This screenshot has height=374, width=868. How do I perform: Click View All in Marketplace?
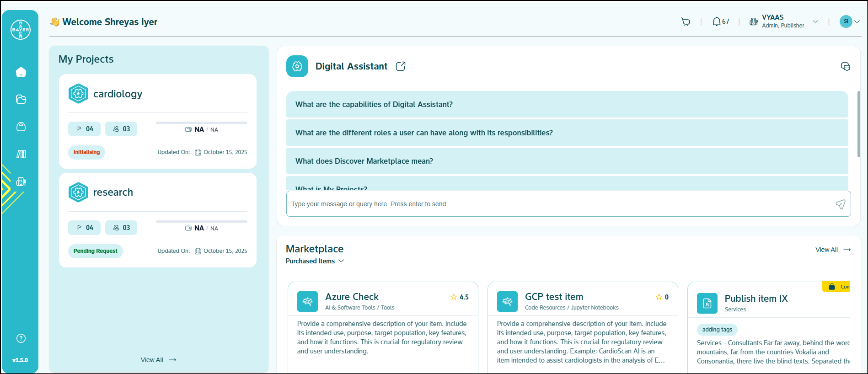pos(833,250)
